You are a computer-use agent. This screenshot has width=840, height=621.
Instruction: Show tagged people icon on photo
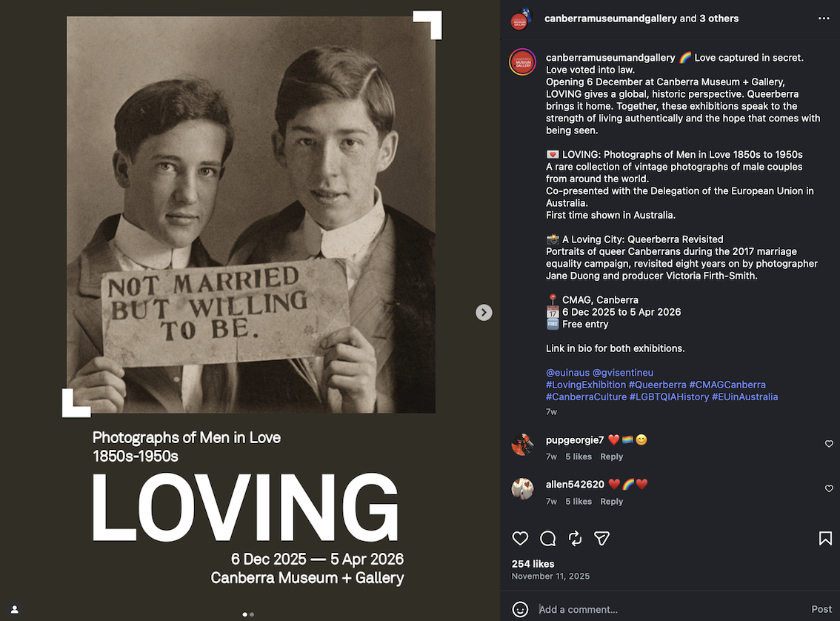15,609
